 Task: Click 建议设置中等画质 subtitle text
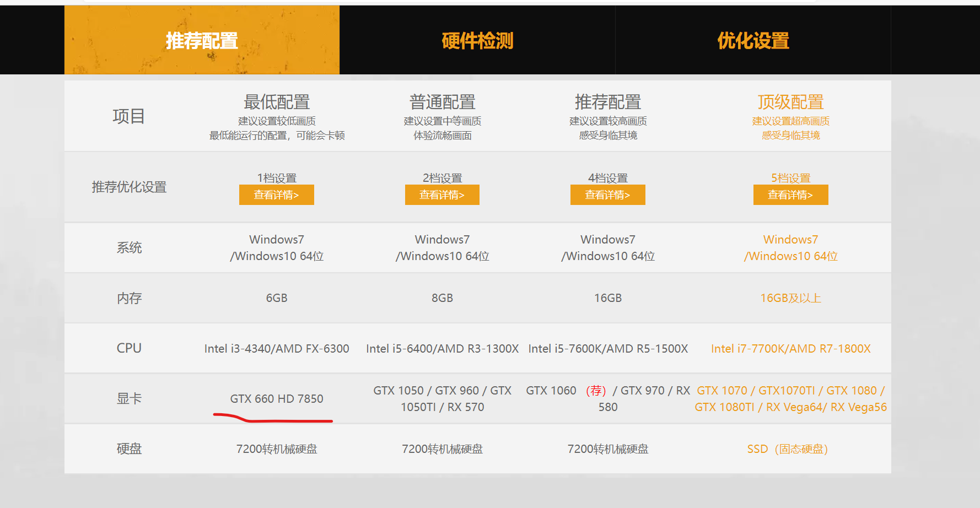pyautogui.click(x=443, y=121)
